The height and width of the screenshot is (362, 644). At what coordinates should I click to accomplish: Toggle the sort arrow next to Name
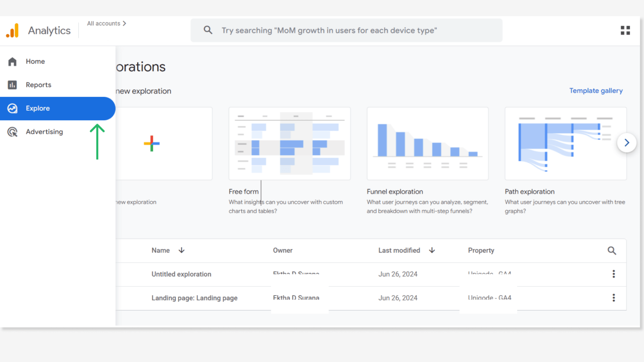(x=182, y=250)
